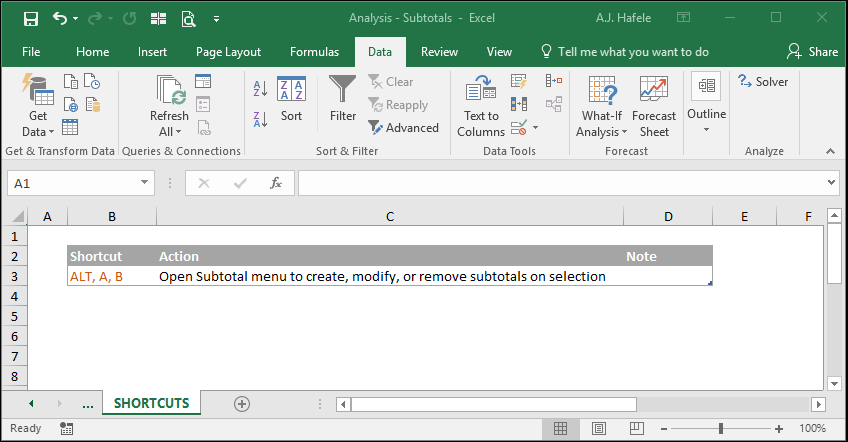The height and width of the screenshot is (442, 848).
Task: Click the Name Box showing A1
Action: (x=81, y=183)
